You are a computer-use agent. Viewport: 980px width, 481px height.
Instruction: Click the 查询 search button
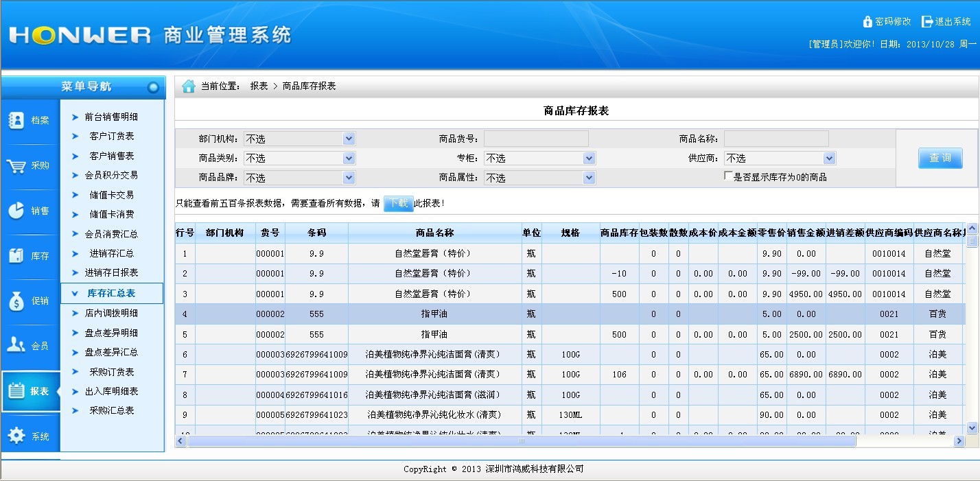click(940, 158)
